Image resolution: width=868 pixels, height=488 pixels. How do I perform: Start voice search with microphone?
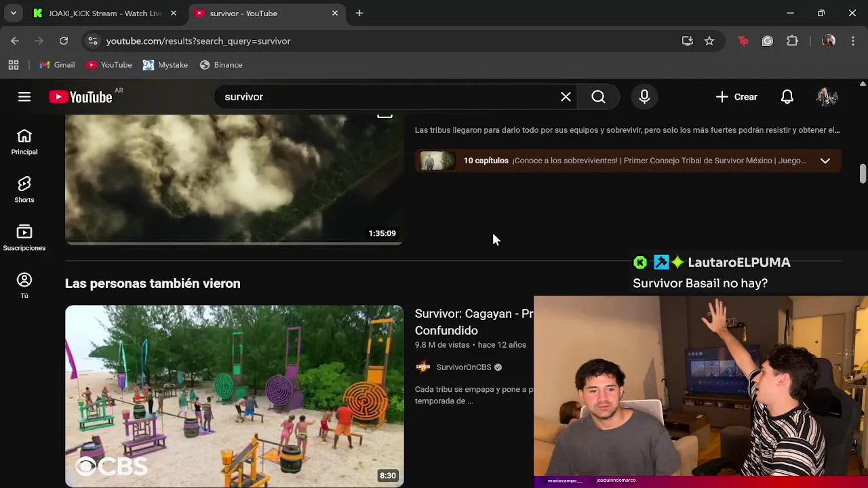pos(644,97)
